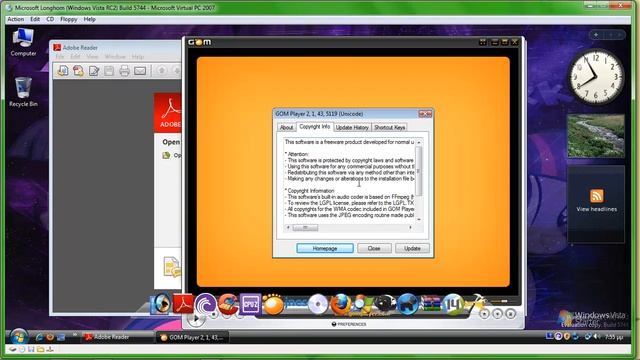The width and height of the screenshot is (640, 360).
Task: Click the scroll-right arrow of copyright text
Action: (x=410, y=227)
